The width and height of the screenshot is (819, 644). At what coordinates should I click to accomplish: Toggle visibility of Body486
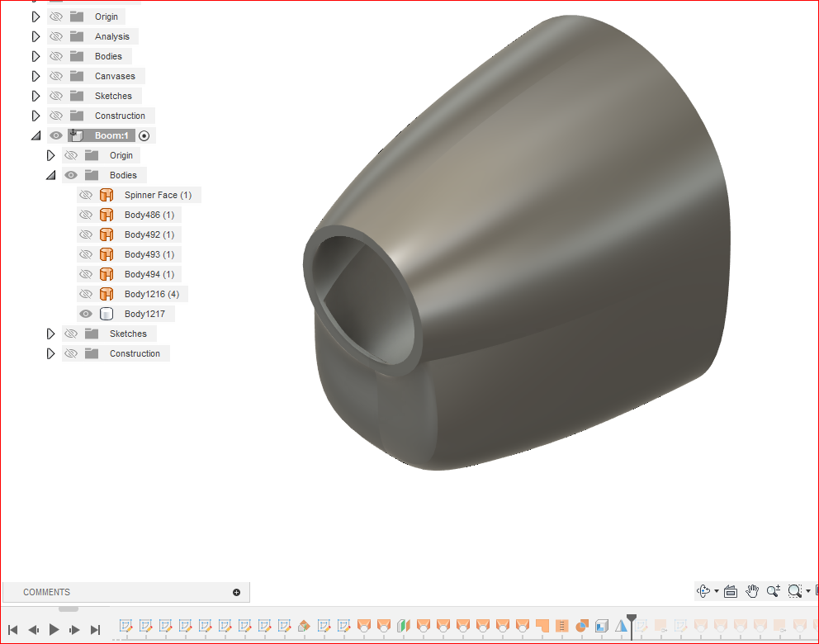coord(85,214)
